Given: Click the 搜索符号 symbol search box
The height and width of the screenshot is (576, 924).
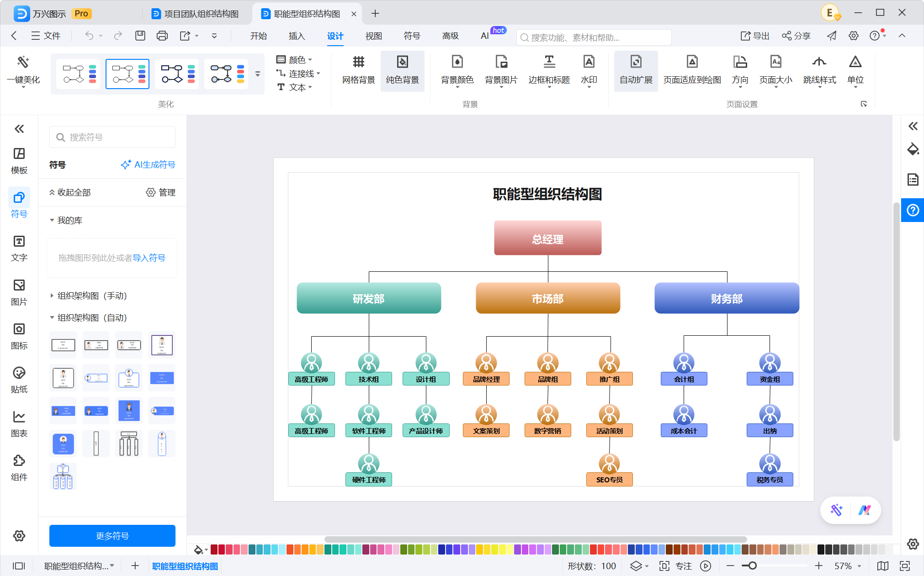Looking at the screenshot, I should pyautogui.click(x=112, y=137).
